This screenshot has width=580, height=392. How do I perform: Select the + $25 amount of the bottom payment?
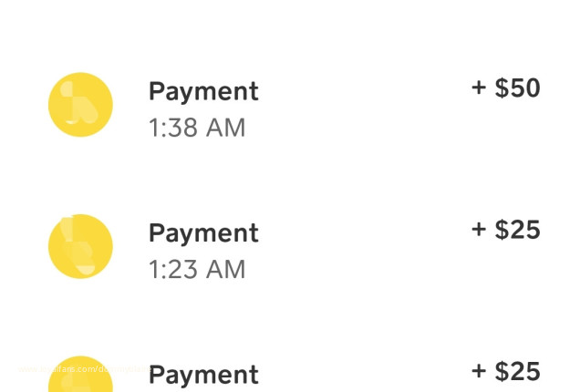(x=506, y=372)
